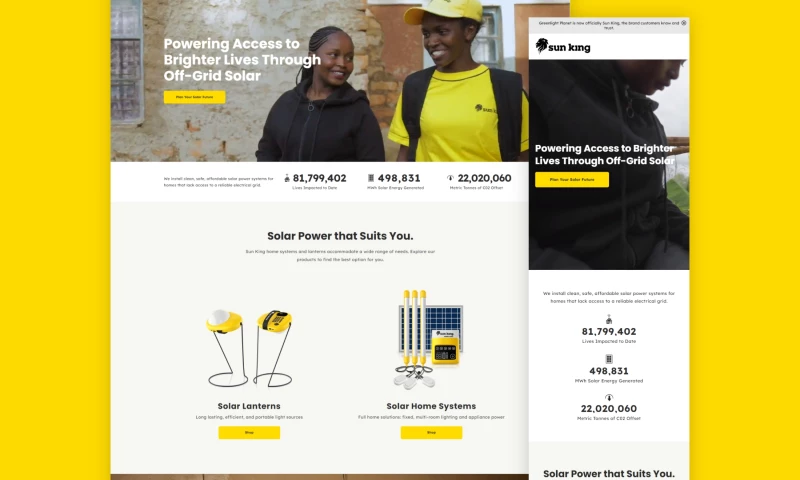This screenshot has width=800, height=480.
Task: Click Shop button under Solar Home Systems
Action: click(x=431, y=433)
